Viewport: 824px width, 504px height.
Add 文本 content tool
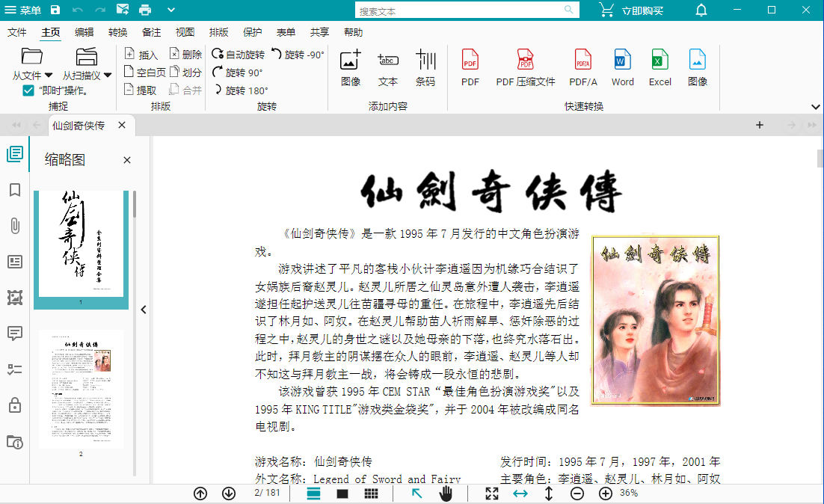click(388, 68)
